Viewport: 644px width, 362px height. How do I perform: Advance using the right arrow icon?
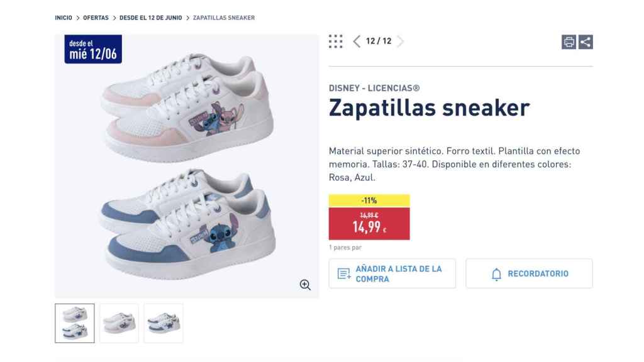[401, 41]
